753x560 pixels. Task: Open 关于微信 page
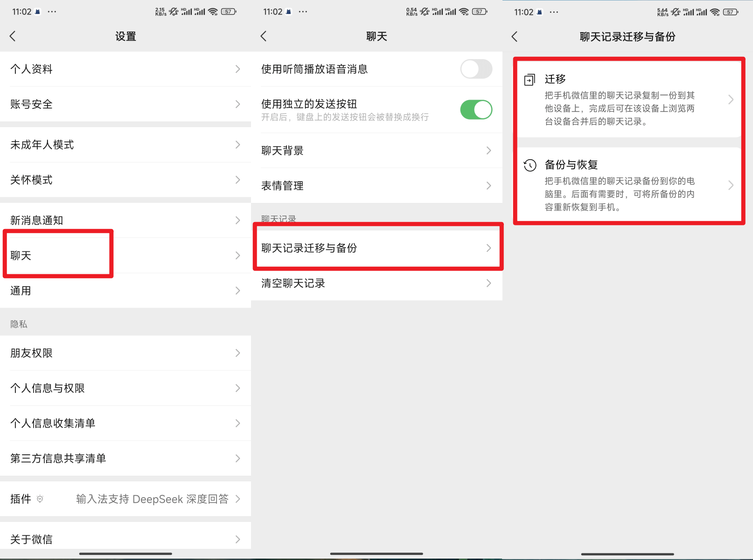(125, 539)
